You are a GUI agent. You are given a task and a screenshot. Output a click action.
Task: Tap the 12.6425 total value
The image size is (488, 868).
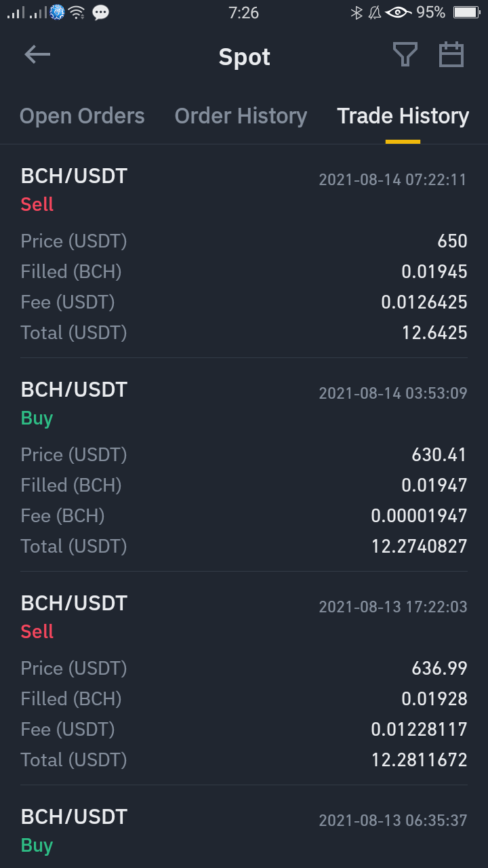pyautogui.click(x=434, y=332)
